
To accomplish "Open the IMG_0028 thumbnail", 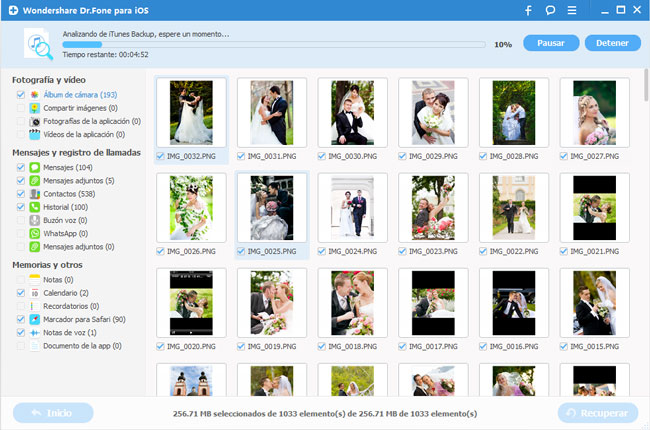I will pyautogui.click(x=514, y=112).
